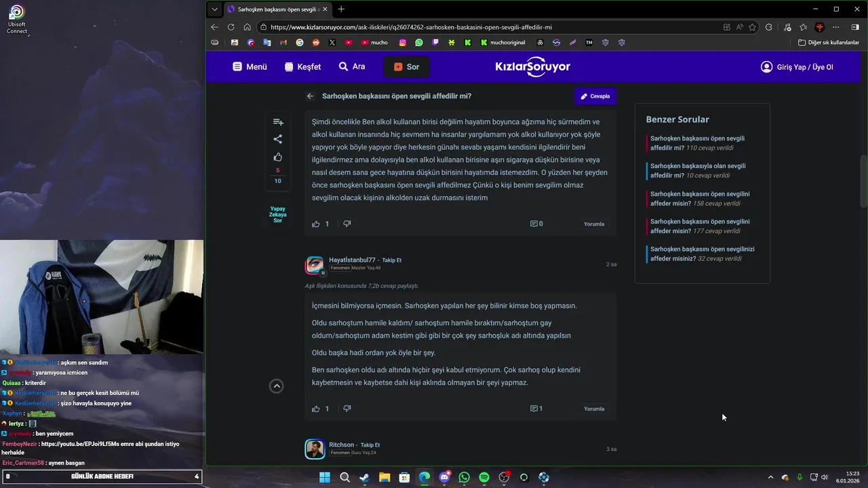Screen dimensions: 868x488
Task: Open Windows taskbar search
Action: pyautogui.click(x=344, y=477)
